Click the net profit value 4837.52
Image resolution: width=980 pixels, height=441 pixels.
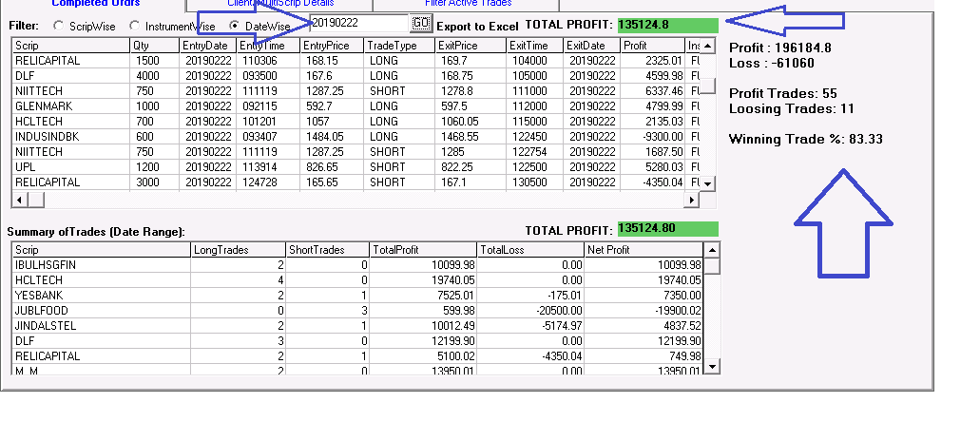tap(683, 326)
